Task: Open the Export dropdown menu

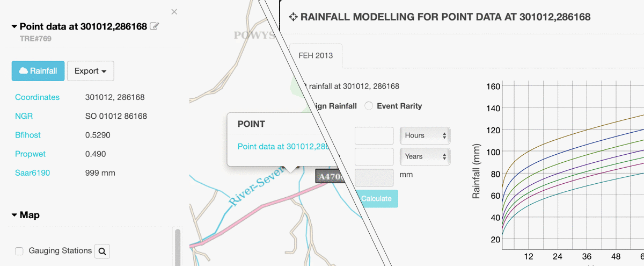Action: coord(90,71)
